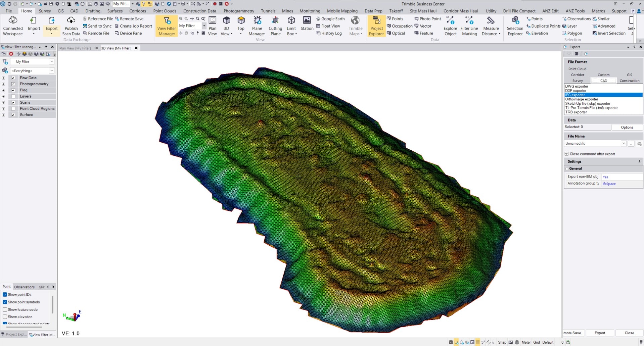This screenshot has height=346, width=644.
Task: Click the Export button at bottom
Action: coord(600,333)
